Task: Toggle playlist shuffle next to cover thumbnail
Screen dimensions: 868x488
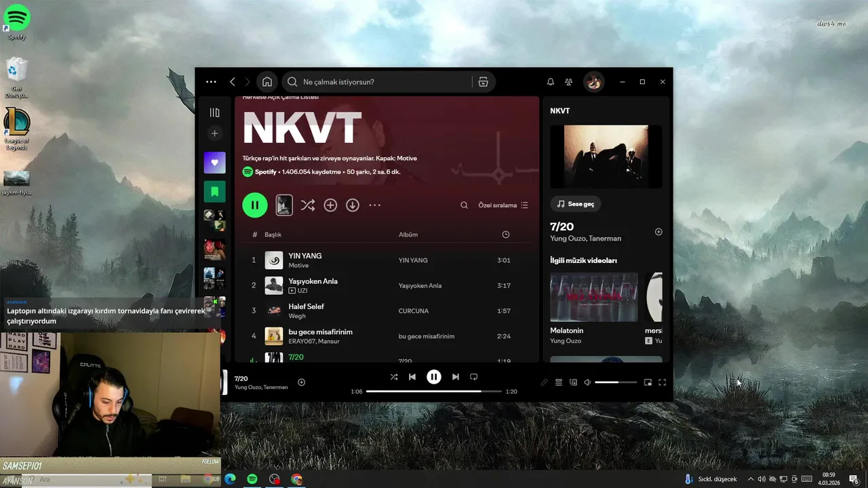Action: (308, 205)
